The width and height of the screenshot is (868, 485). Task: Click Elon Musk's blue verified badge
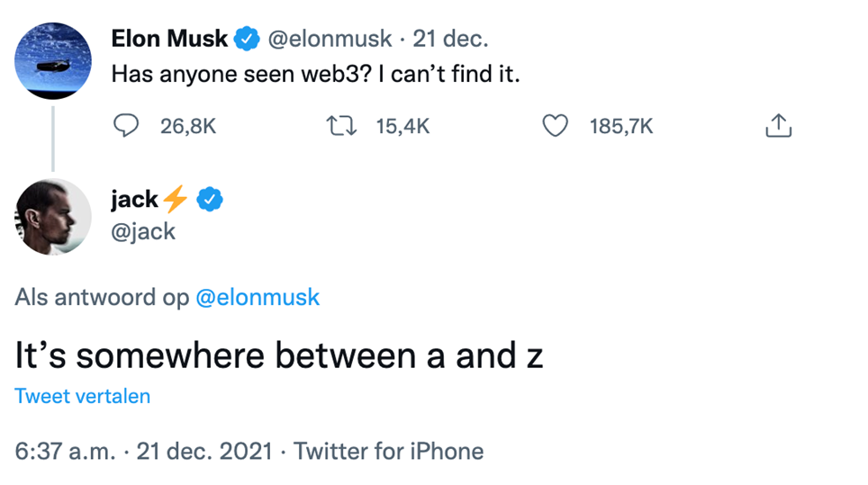[x=246, y=39]
